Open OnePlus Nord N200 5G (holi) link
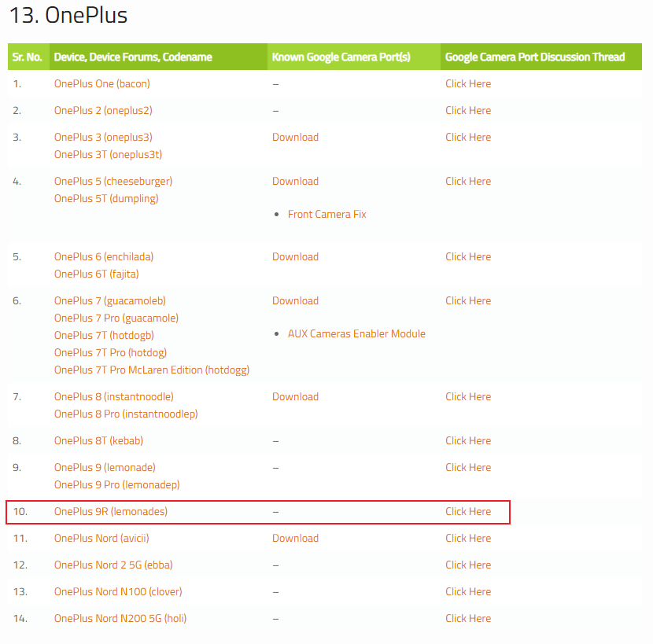Image resolution: width=653 pixels, height=644 pixels. click(120, 618)
